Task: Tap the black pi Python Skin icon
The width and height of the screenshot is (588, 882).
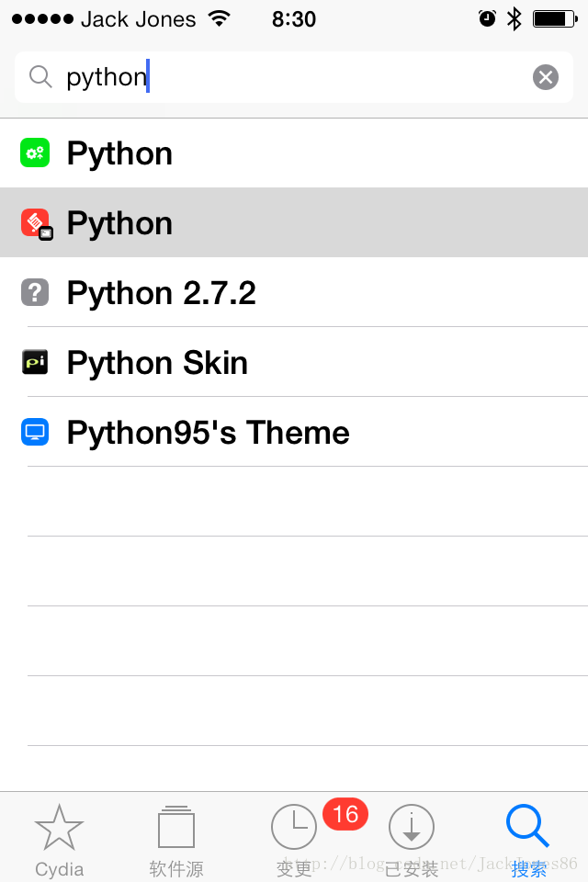Action: coord(35,362)
